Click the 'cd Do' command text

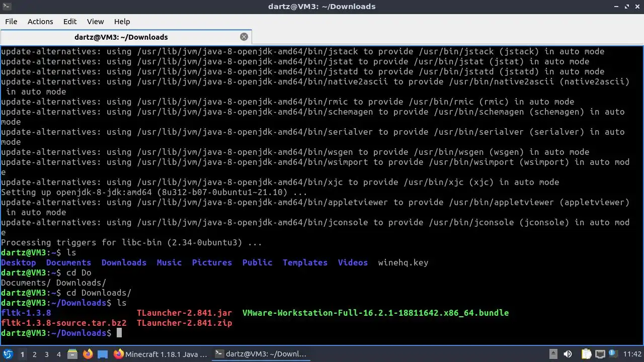(78, 273)
